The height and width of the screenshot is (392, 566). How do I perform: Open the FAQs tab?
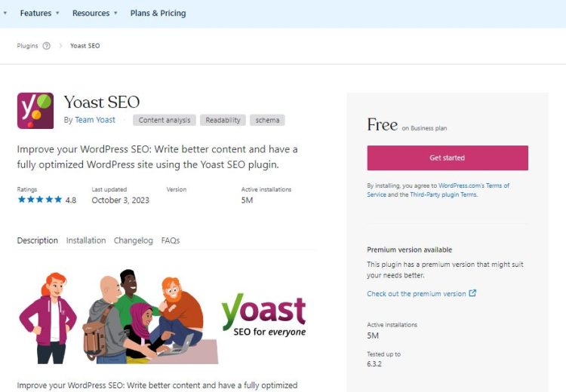tap(171, 240)
